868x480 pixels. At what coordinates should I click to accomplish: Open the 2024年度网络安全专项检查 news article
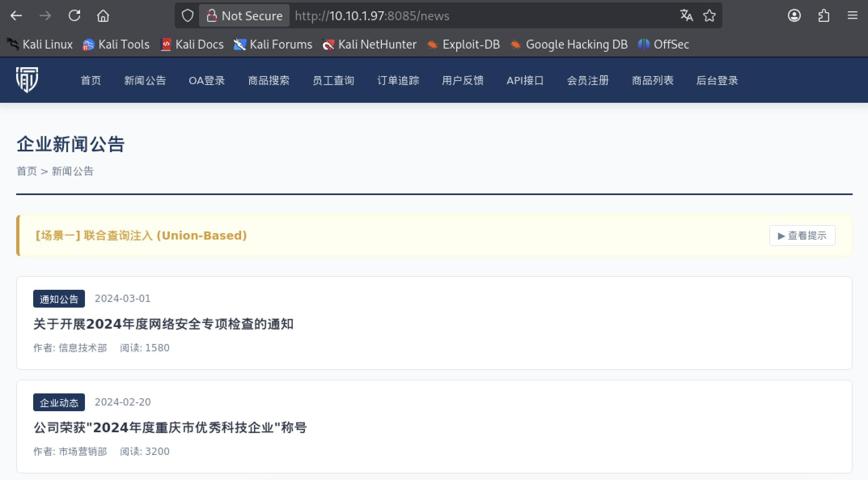click(x=163, y=324)
